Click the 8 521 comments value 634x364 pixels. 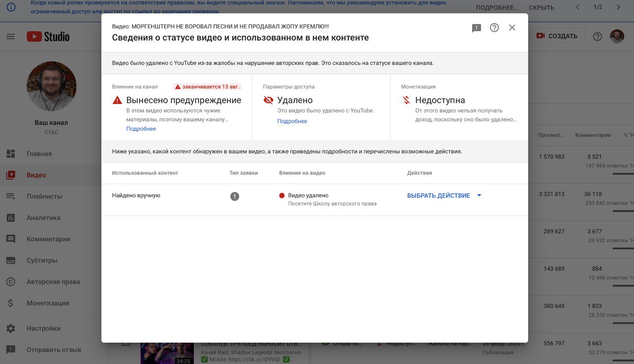coord(594,156)
